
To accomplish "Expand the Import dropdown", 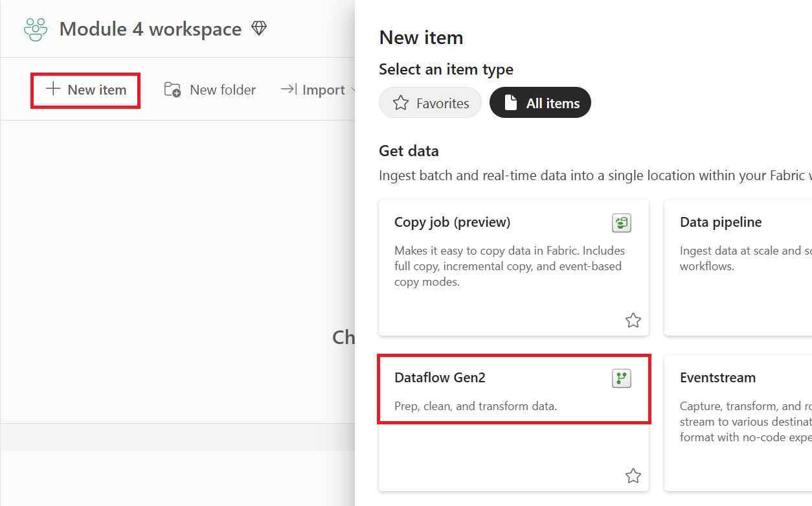I will coord(319,90).
